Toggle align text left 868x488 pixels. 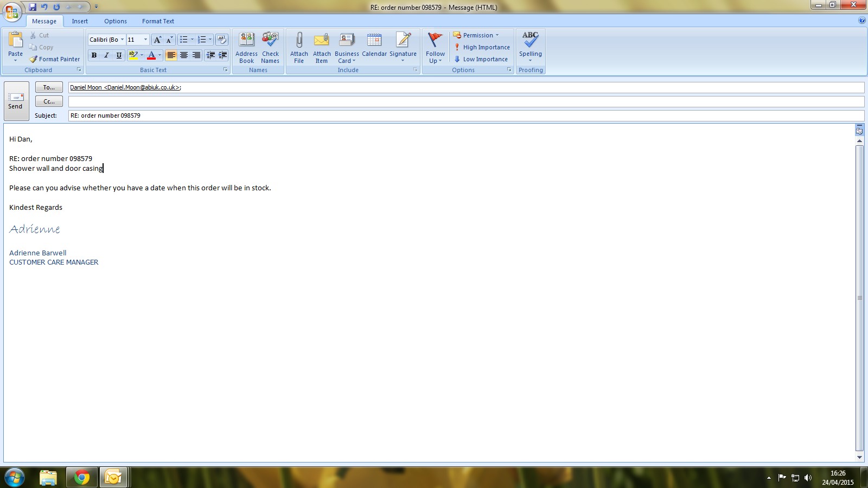tap(171, 55)
